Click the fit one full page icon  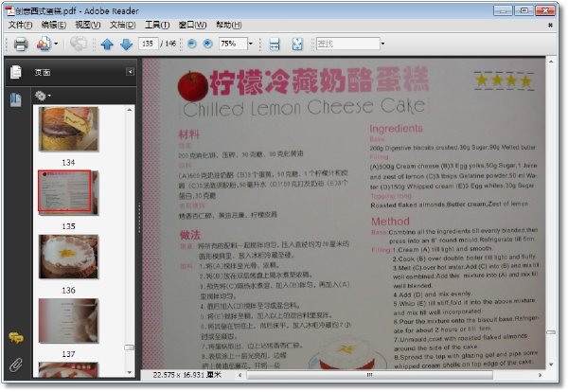(297, 44)
